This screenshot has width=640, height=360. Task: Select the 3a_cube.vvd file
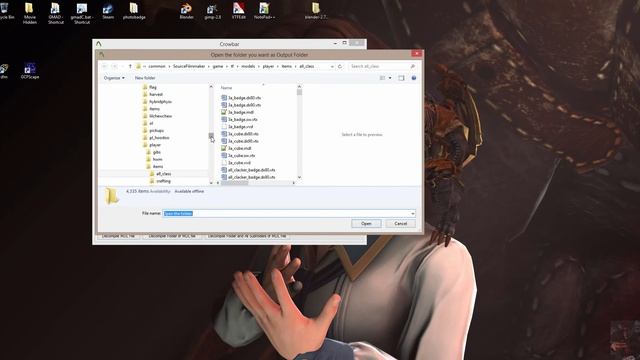pyautogui.click(x=236, y=163)
